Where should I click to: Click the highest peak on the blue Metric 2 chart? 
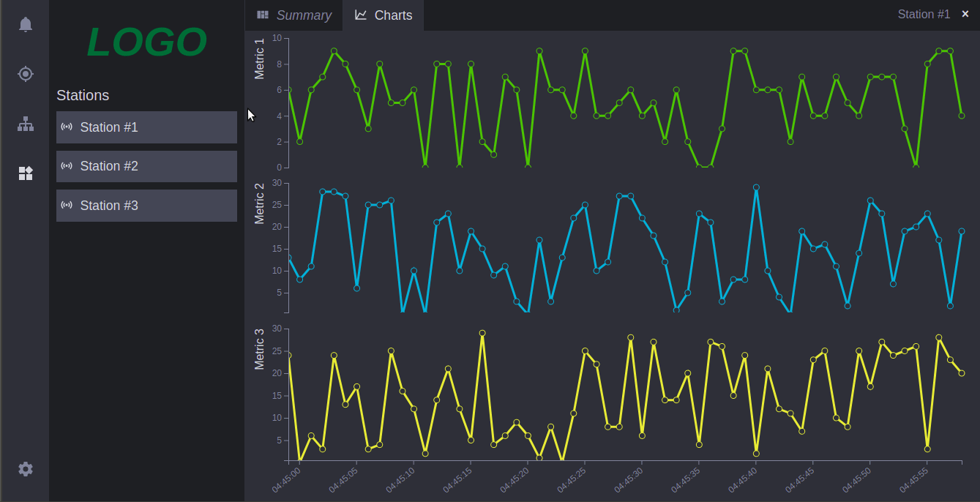pos(755,187)
